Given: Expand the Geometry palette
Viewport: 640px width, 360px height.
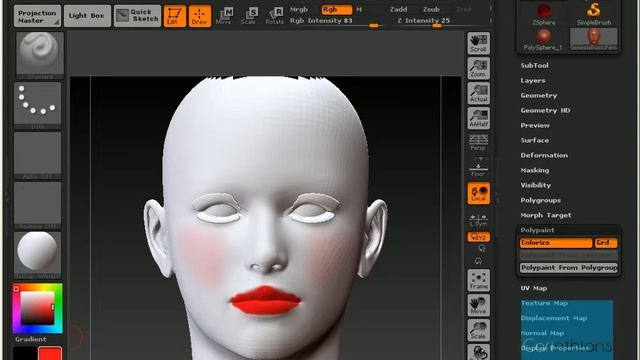Looking at the screenshot, I should tap(539, 96).
